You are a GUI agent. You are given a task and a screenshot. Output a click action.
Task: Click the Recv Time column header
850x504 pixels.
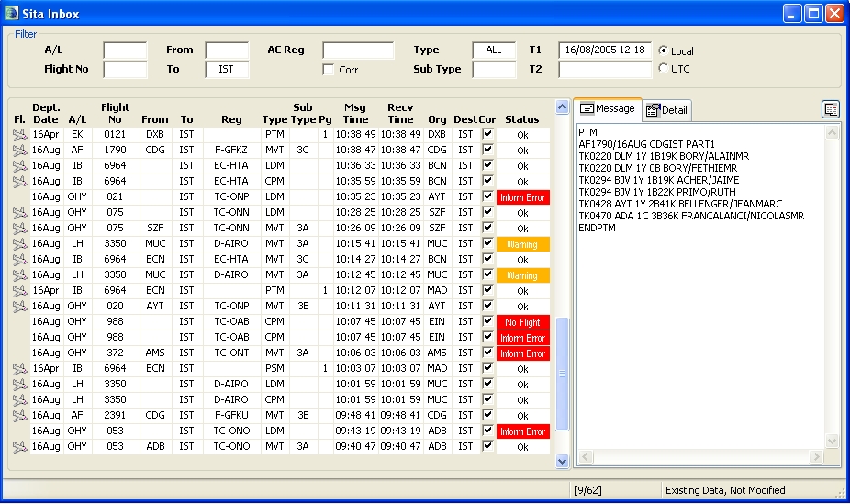coord(400,113)
